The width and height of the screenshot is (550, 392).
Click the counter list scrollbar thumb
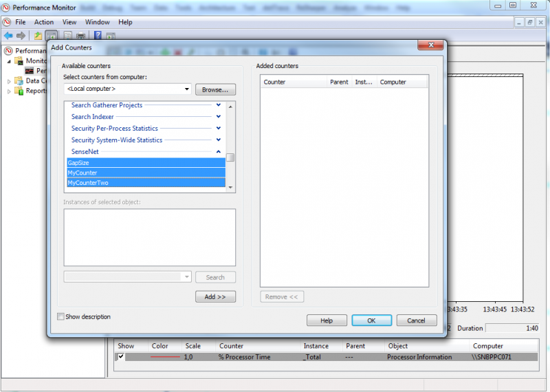[x=230, y=157]
